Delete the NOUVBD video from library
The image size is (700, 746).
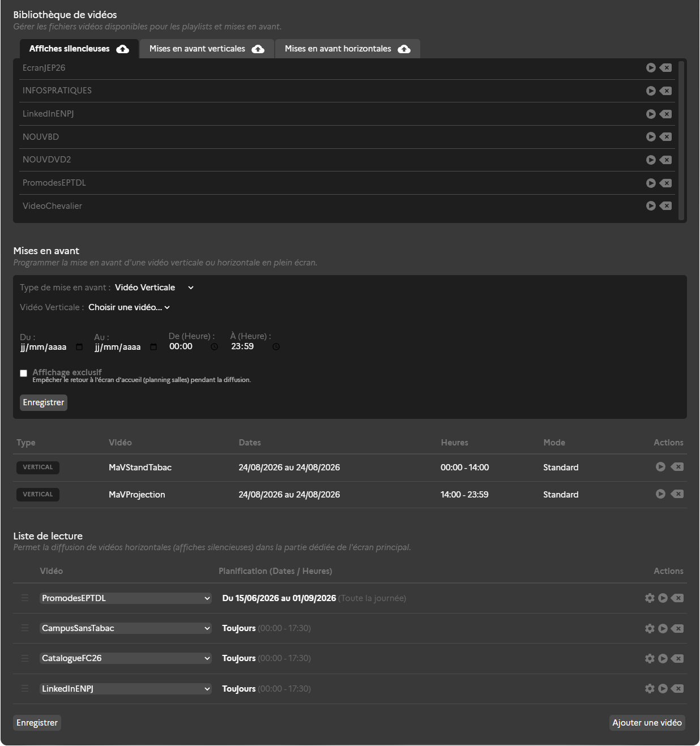click(x=666, y=137)
